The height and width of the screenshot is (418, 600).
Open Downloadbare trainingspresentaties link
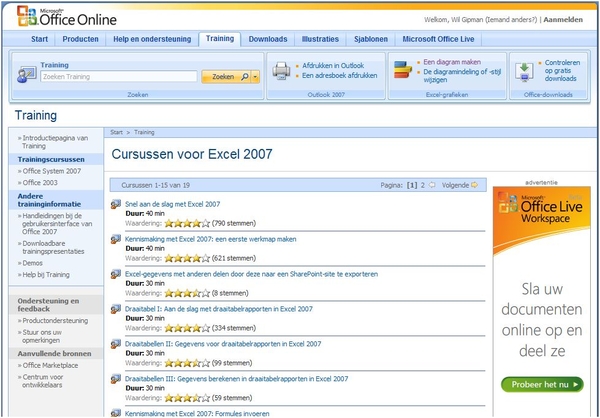coord(53,247)
